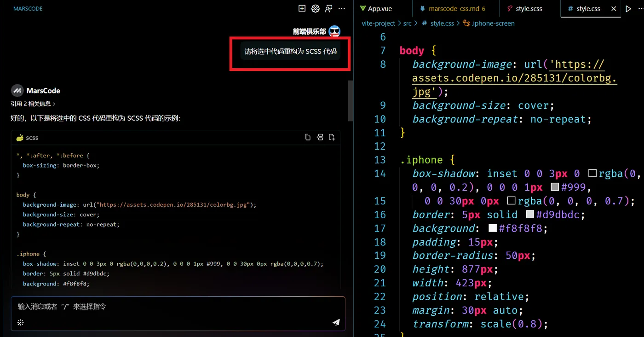Click src folder in the breadcrumb
This screenshot has width=644, height=337.
click(407, 23)
